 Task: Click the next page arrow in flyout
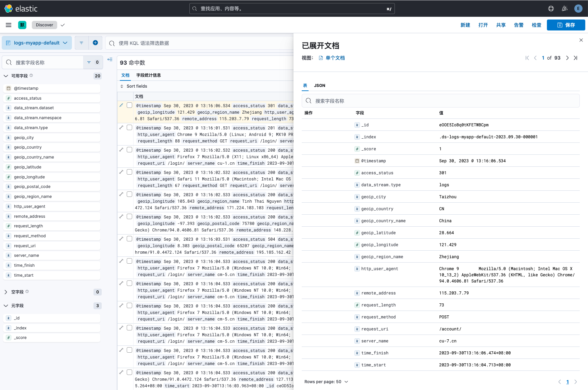(576, 382)
